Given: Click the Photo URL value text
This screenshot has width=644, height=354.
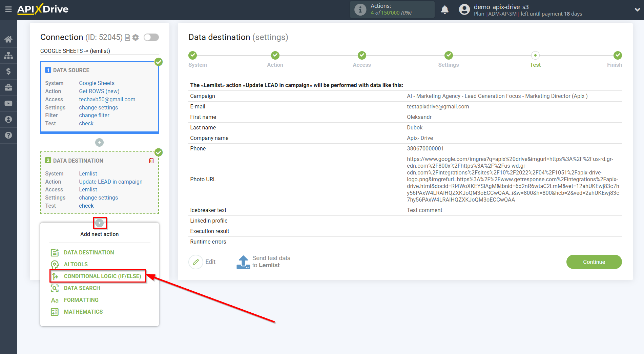Looking at the screenshot, I should coord(513,179).
